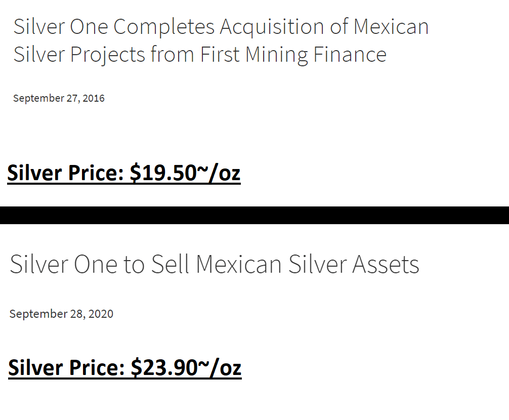Select the 'Silver Price: $19.50~/oz' text
Viewport: 509px width, 420px height.
(x=123, y=173)
